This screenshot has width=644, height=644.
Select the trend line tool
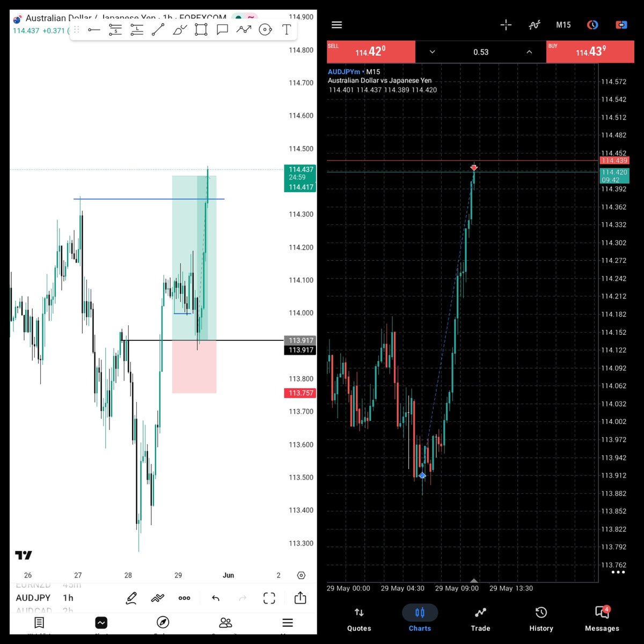click(x=158, y=30)
